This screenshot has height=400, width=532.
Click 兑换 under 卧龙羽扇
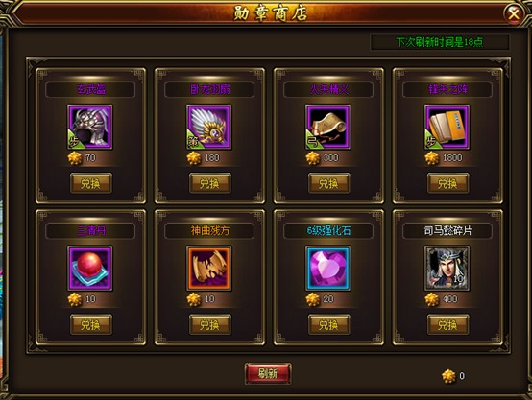coord(210,183)
